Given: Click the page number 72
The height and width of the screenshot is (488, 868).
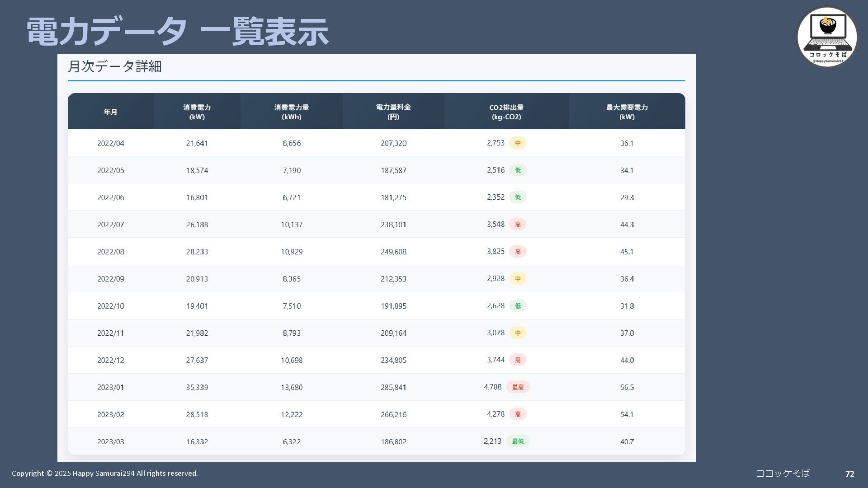Looking at the screenshot, I should (x=849, y=474).
